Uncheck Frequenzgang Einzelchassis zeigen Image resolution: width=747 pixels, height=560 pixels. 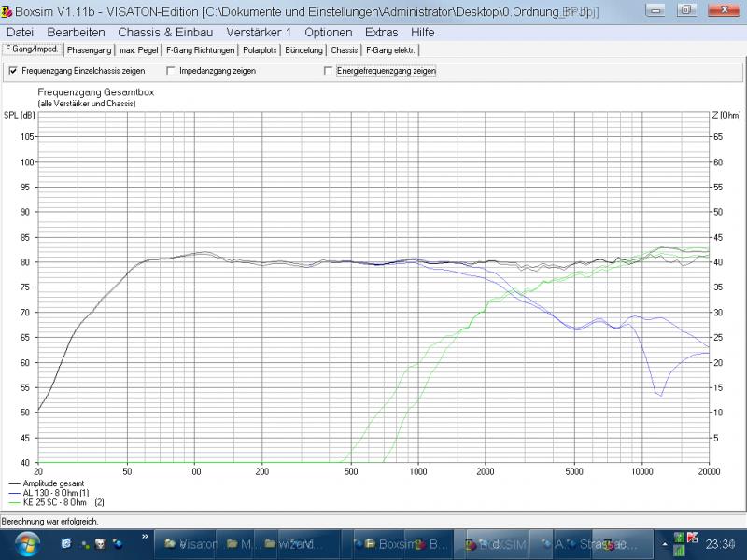(13, 71)
